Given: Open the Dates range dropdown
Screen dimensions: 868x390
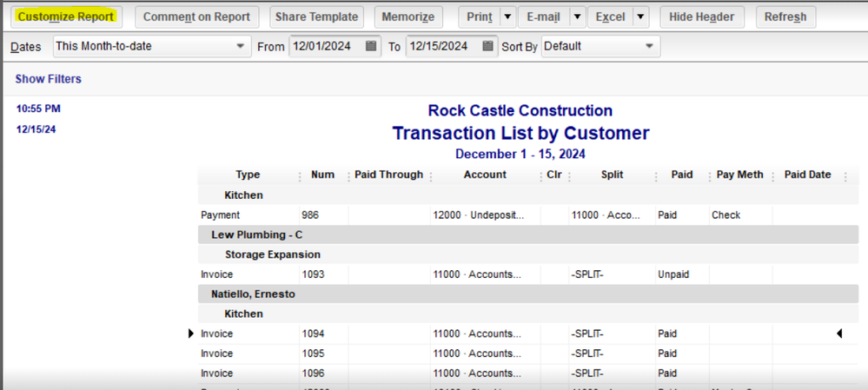Looking at the screenshot, I should 151,46.
